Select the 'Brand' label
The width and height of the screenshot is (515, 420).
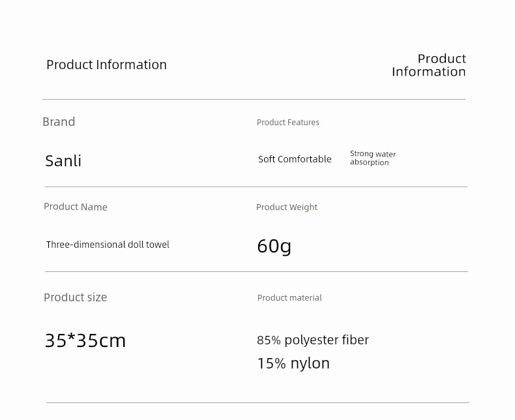coord(59,121)
